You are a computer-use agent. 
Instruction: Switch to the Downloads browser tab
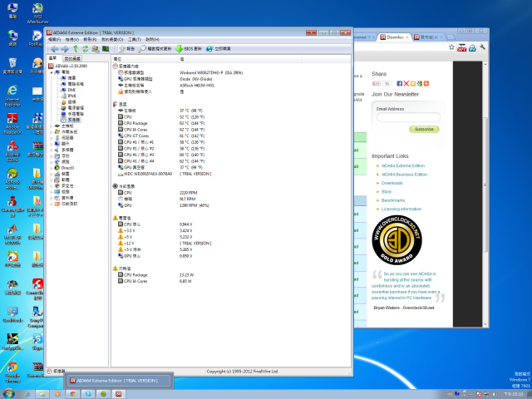point(394,37)
